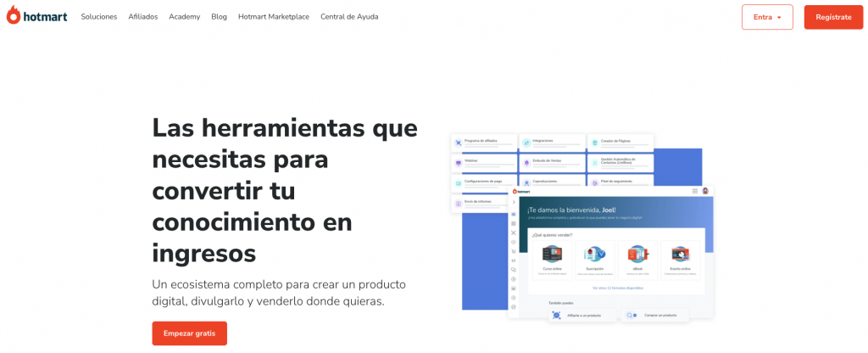Open Central de Ayuda
The image size is (868, 353).
pos(349,17)
